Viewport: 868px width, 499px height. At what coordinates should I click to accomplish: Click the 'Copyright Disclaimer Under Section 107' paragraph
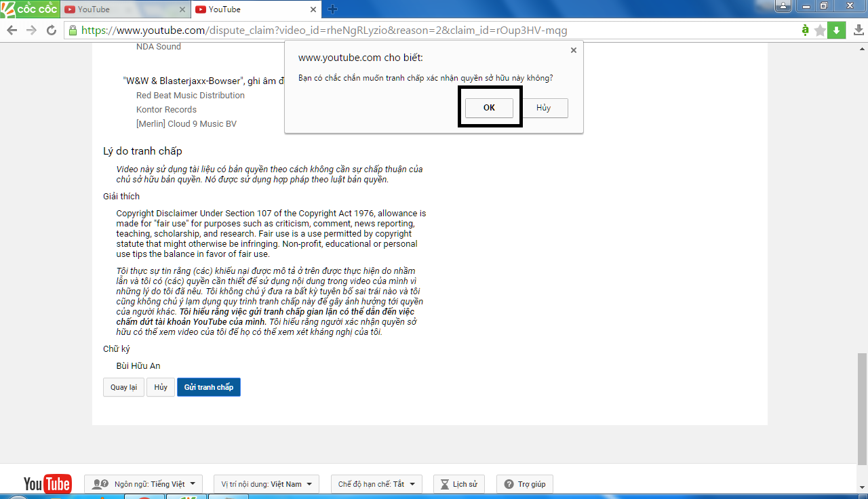[x=271, y=234]
